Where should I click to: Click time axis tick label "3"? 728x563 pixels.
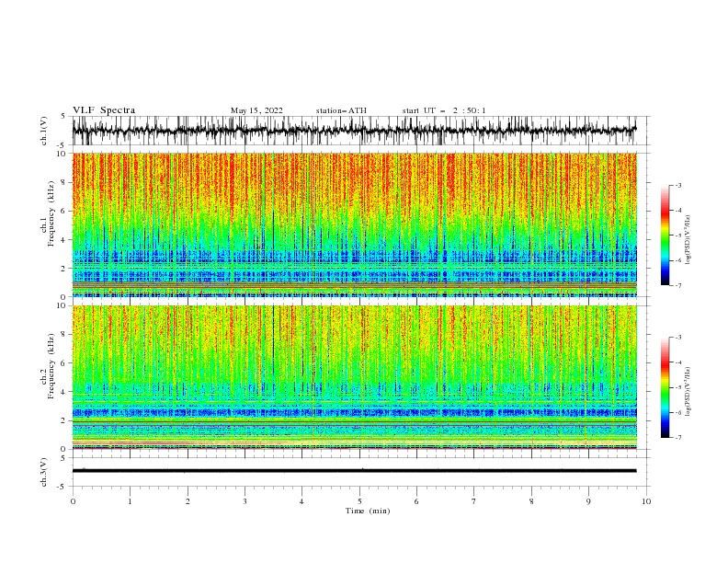245,501
